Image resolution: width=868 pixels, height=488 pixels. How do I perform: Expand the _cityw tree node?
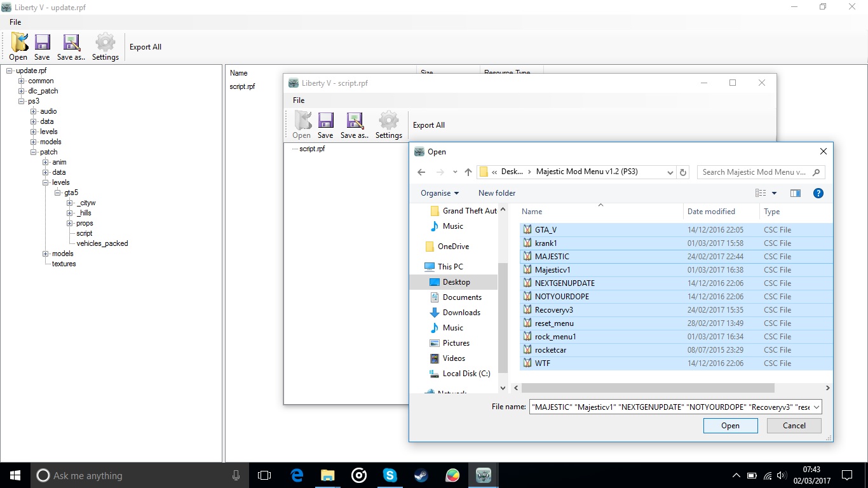pyautogui.click(x=70, y=203)
